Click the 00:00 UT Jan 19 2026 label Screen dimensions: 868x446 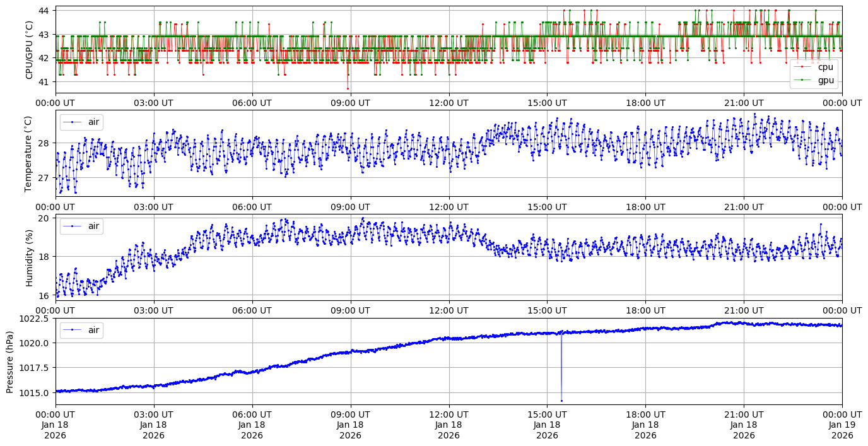[x=842, y=425]
